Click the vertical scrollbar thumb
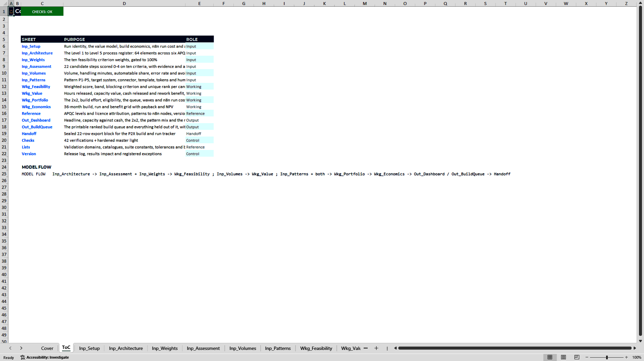This screenshot has width=644, height=361. coord(640,170)
